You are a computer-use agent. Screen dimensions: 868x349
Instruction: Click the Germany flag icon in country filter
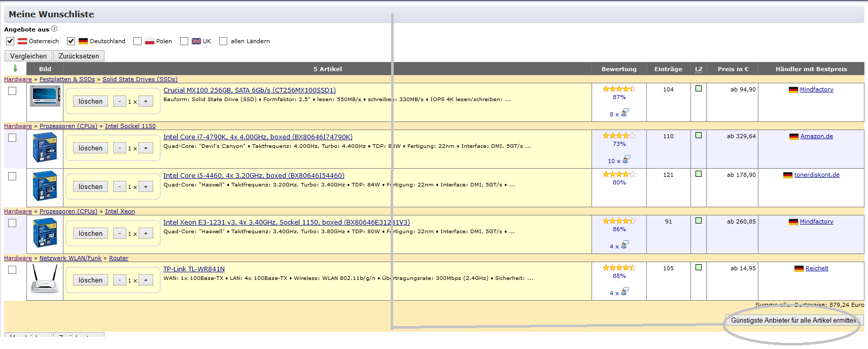coord(83,41)
